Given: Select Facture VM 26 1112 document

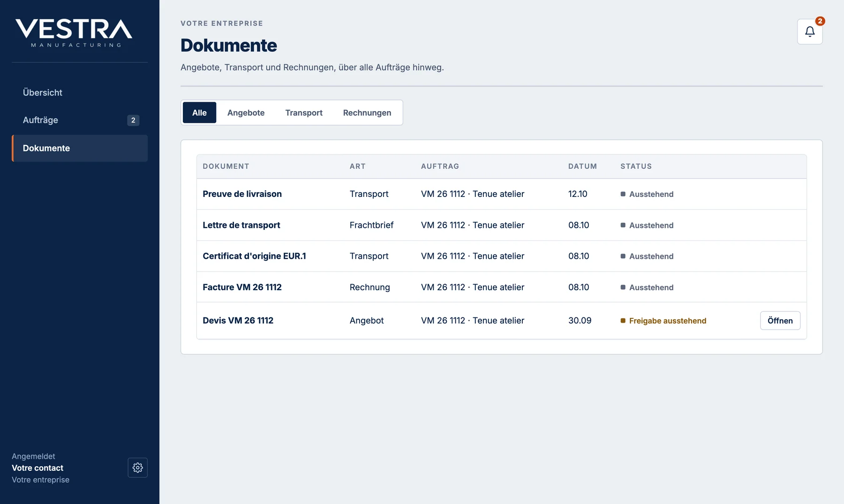Looking at the screenshot, I should (242, 287).
